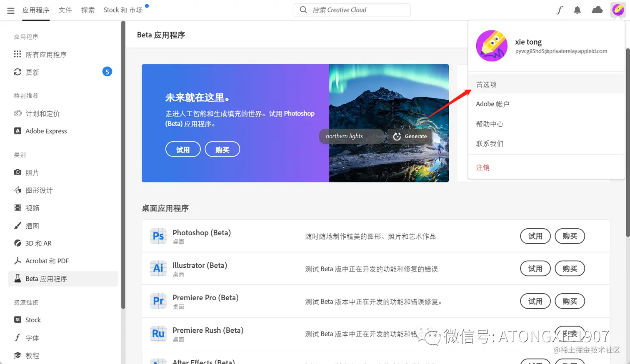This screenshot has height=364, width=630.
Task: Select the 视频 category
Action: pos(63,208)
